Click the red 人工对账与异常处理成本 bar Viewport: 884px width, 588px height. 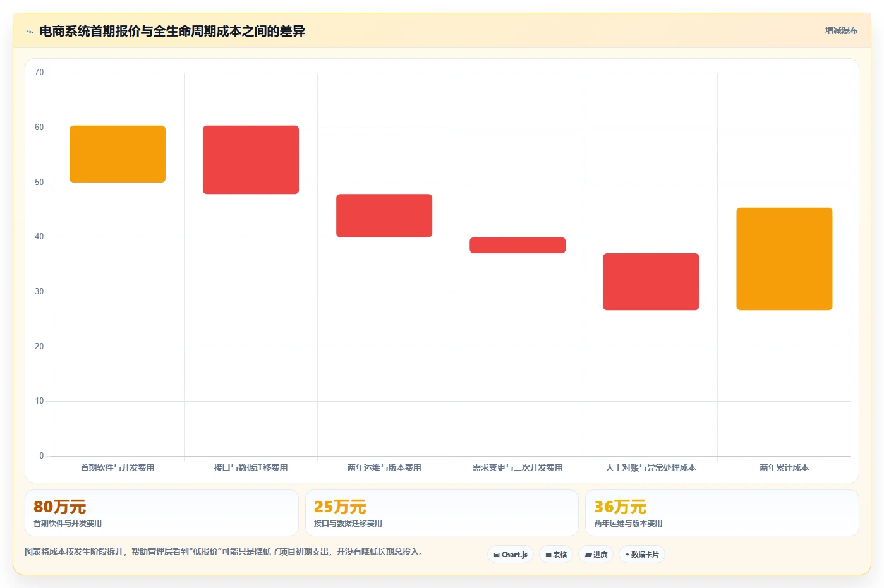651,282
